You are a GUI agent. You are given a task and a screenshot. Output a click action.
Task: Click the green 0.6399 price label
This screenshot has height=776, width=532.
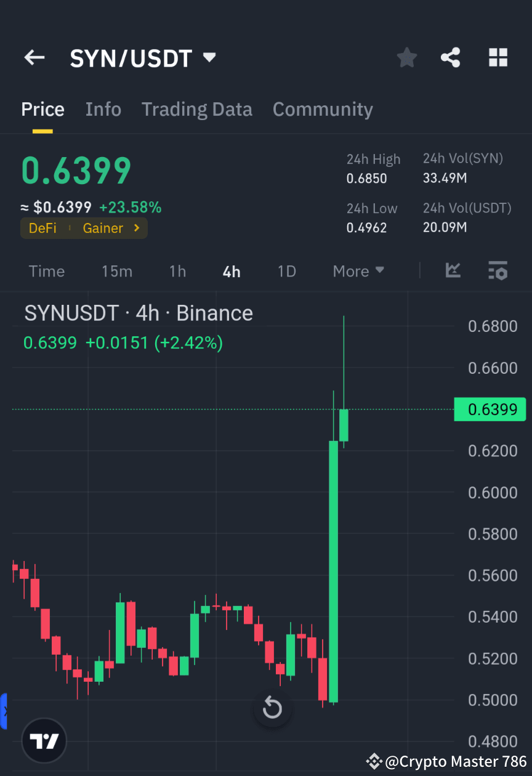pos(490,409)
